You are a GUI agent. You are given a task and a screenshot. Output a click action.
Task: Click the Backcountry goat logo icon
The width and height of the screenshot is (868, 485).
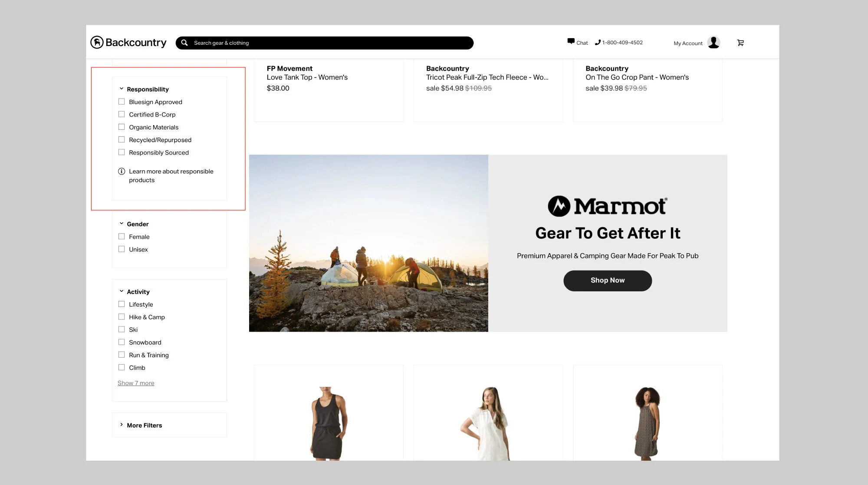(x=97, y=42)
